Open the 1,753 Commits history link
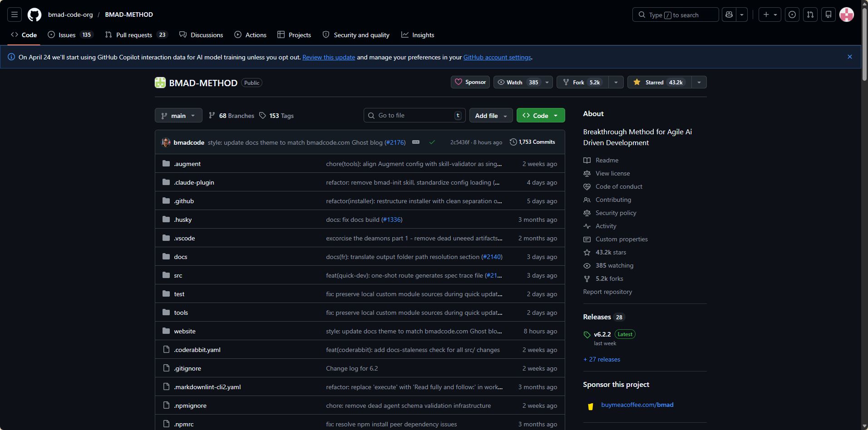The width and height of the screenshot is (868, 430). (x=533, y=142)
